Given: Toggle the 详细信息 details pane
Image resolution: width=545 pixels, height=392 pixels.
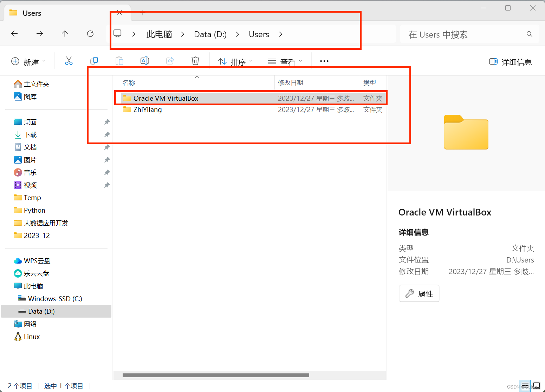Looking at the screenshot, I should click(510, 62).
